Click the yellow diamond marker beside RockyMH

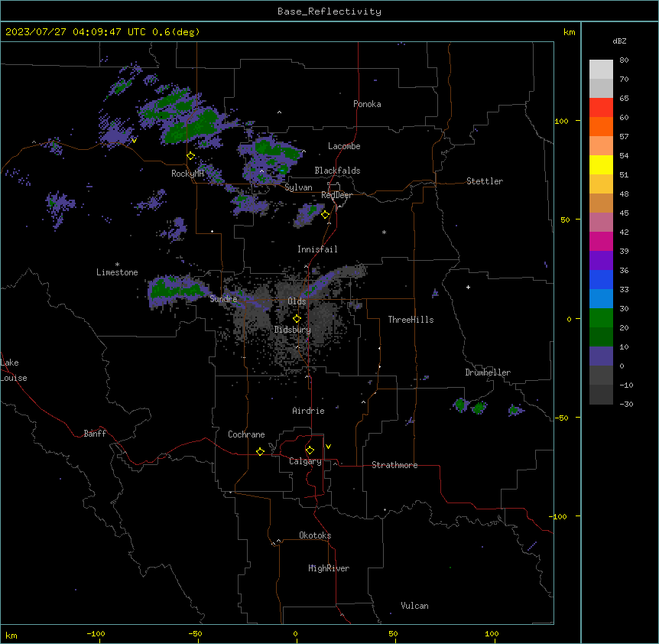[190, 156]
